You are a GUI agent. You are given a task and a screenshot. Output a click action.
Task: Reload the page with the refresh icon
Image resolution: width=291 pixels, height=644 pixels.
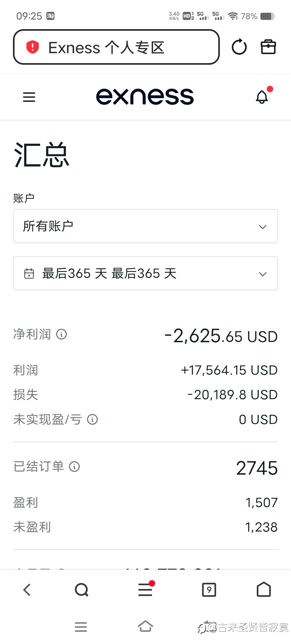pyautogui.click(x=239, y=47)
